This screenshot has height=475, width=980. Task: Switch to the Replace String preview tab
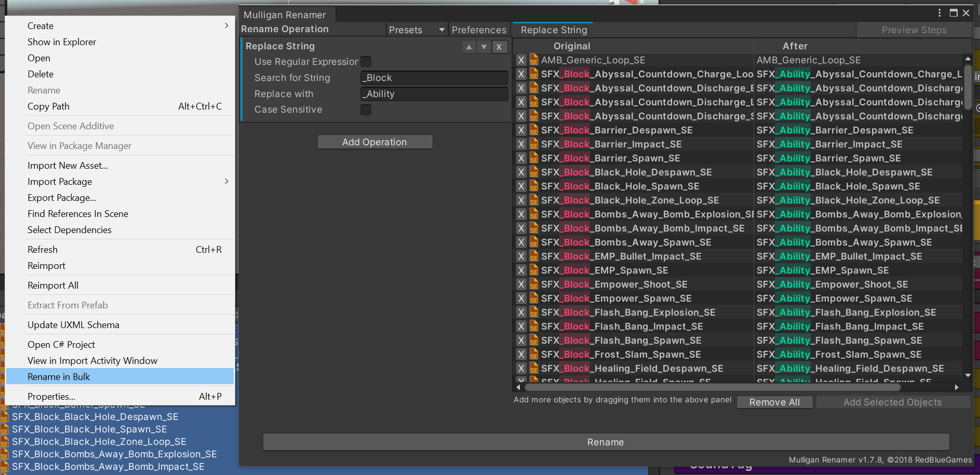(x=554, y=30)
